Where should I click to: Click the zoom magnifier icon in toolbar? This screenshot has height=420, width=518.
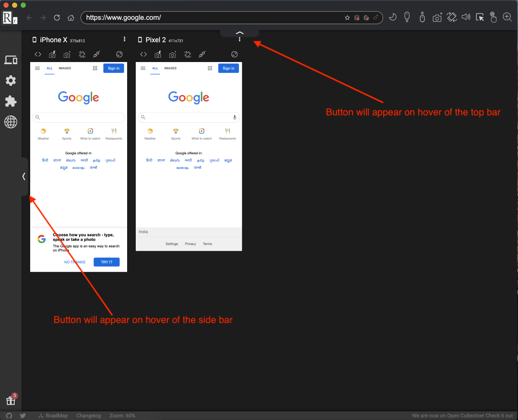pyautogui.click(x=507, y=17)
